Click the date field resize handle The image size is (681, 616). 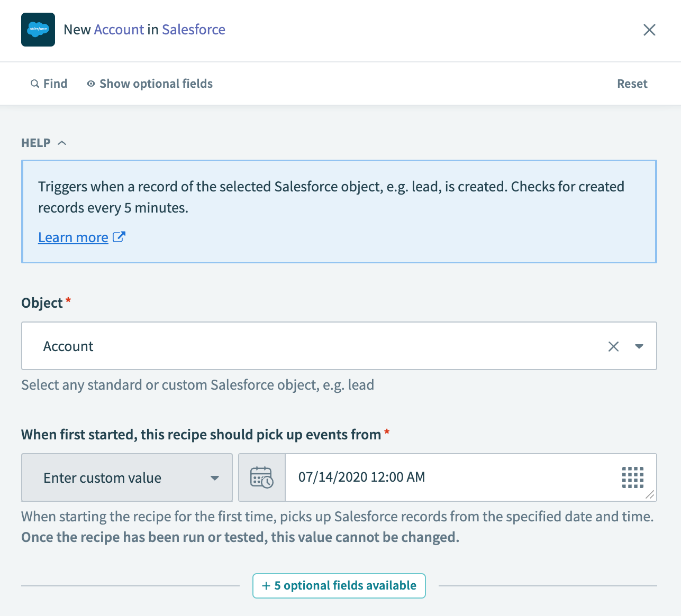point(650,495)
